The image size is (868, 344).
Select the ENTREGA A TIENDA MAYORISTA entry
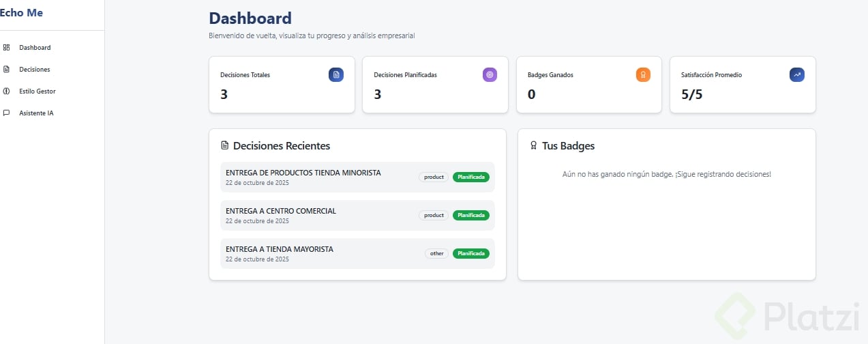(x=280, y=249)
